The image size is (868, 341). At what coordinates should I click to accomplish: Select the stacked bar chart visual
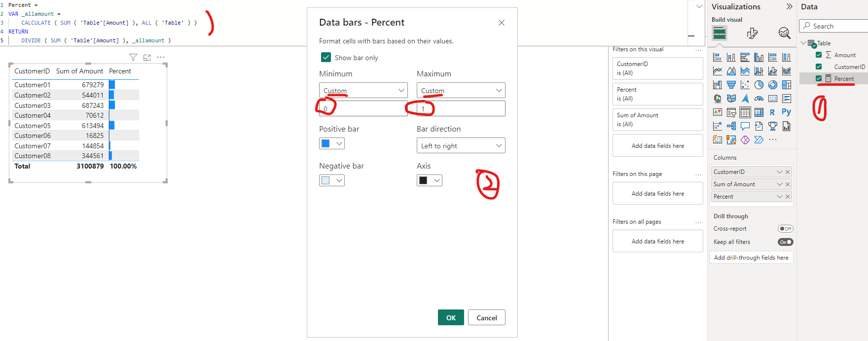pyautogui.click(x=718, y=57)
